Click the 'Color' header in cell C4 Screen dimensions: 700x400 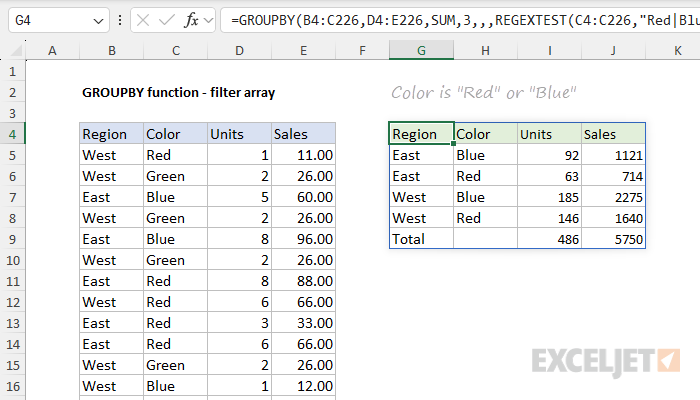tap(175, 134)
